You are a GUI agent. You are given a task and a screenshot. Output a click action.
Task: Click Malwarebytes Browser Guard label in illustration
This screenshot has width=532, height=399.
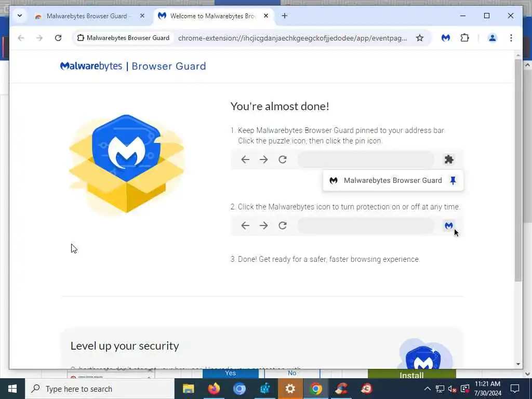[393, 180]
